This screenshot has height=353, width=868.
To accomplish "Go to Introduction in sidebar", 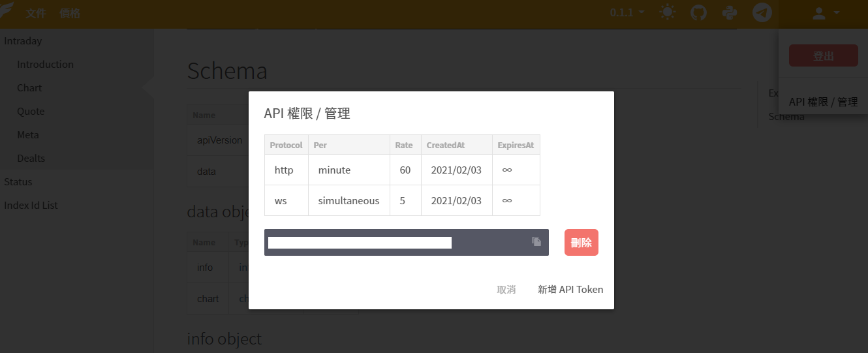I will click(x=45, y=64).
